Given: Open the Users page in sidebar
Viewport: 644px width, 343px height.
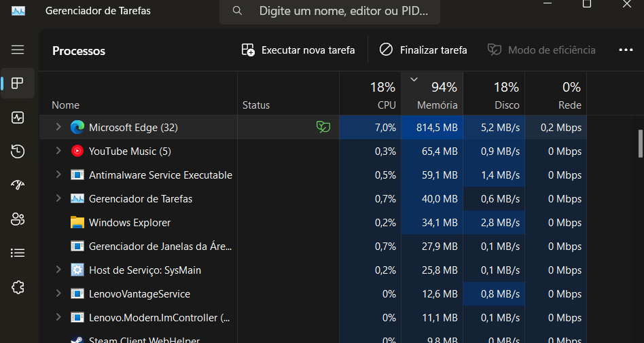Looking at the screenshot, I should point(18,219).
